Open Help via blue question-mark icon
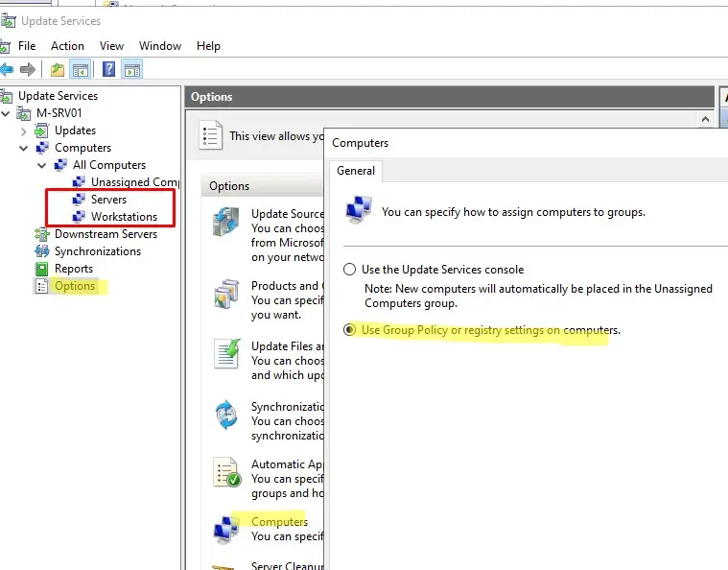The image size is (728, 570). point(109,69)
